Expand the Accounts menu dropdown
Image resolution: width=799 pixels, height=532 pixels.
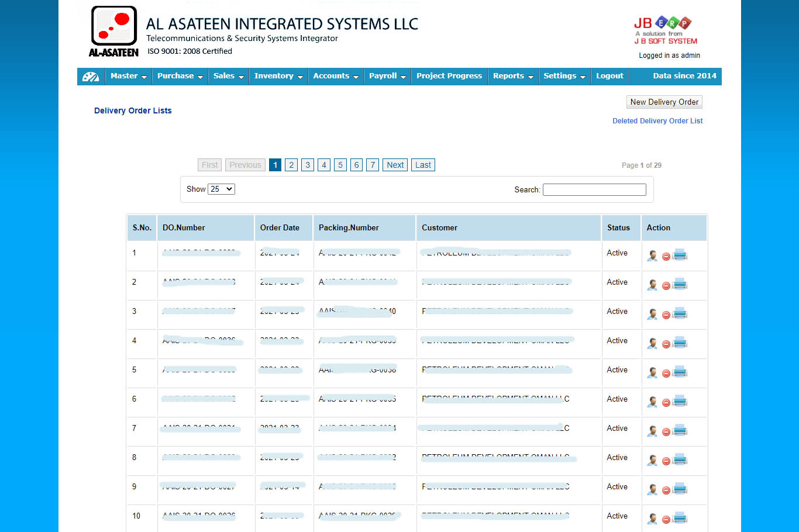coord(336,76)
